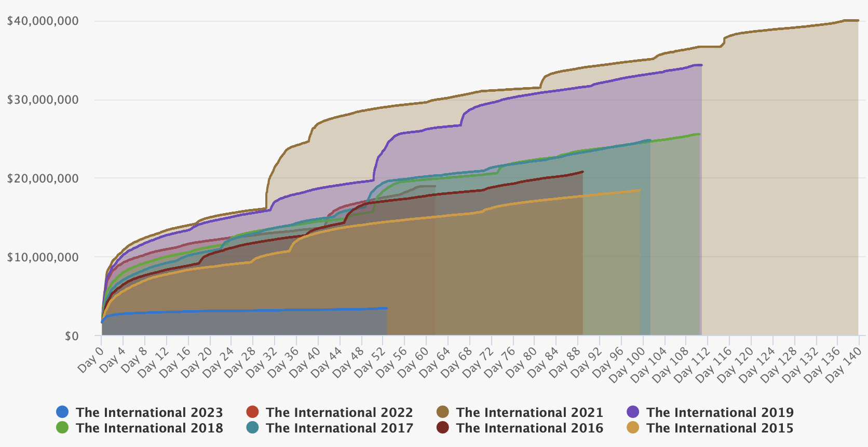
Task: Toggle The International 2023 legend label
Action: point(149,412)
